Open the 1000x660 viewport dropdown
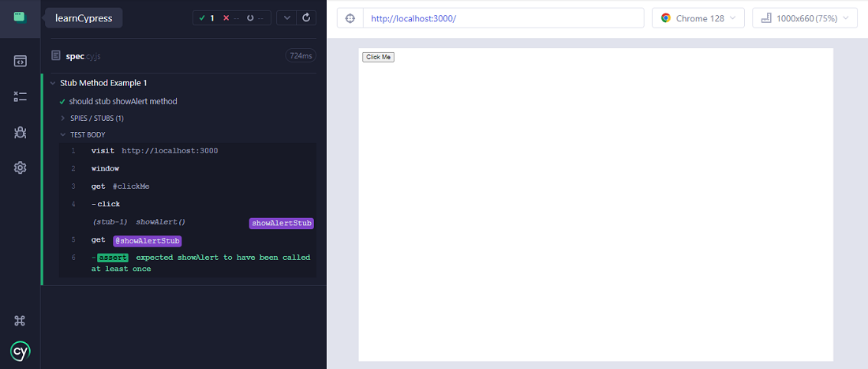Viewport: 868px width, 369px height. coord(806,18)
